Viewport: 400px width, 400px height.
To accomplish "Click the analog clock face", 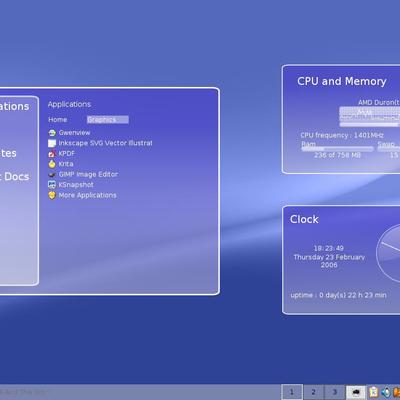I will tap(388, 254).
